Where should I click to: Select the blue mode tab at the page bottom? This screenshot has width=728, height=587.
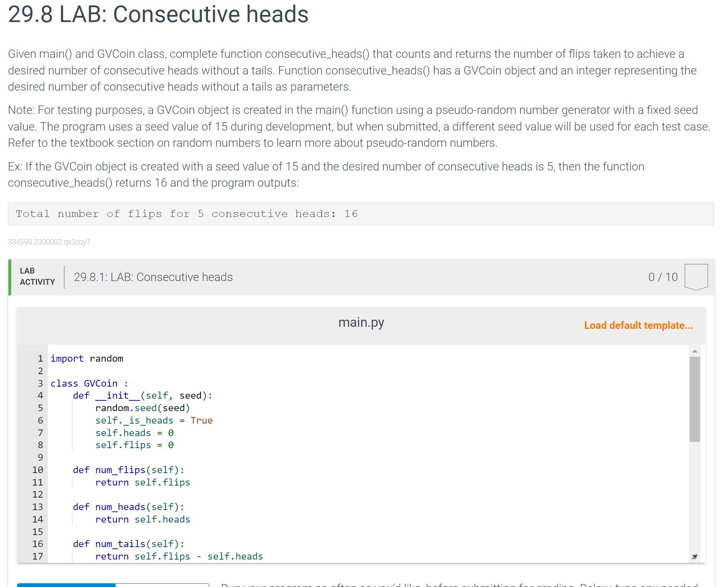[x=67, y=584]
